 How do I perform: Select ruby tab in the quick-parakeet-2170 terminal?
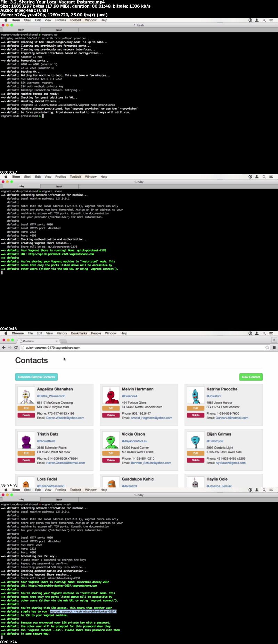point(21,186)
